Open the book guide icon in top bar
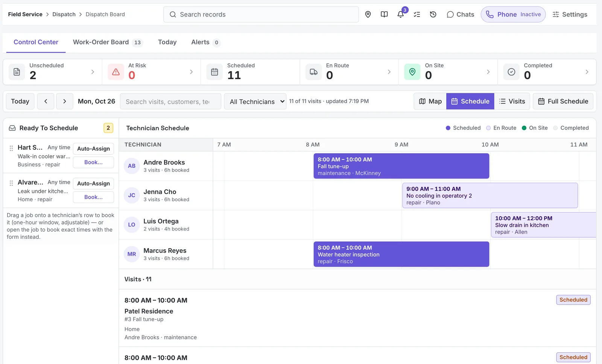Image resolution: width=602 pixels, height=364 pixels. (384, 14)
